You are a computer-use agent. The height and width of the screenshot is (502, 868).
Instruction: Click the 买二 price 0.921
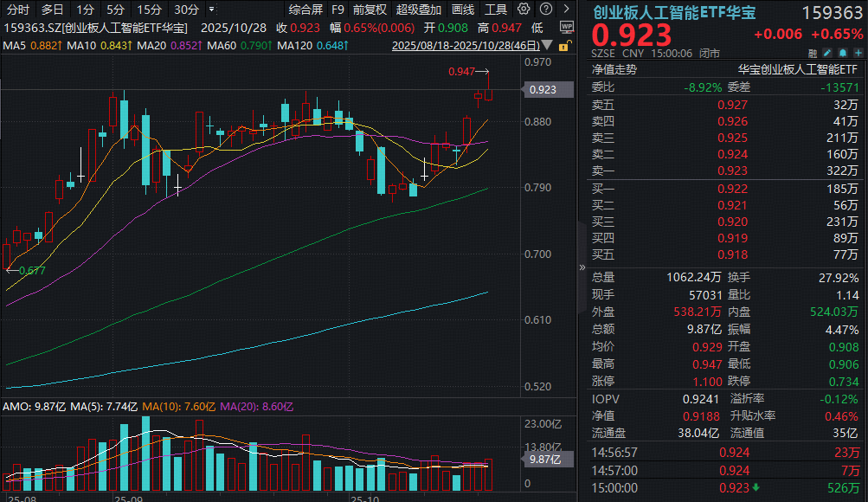pyautogui.click(x=732, y=205)
